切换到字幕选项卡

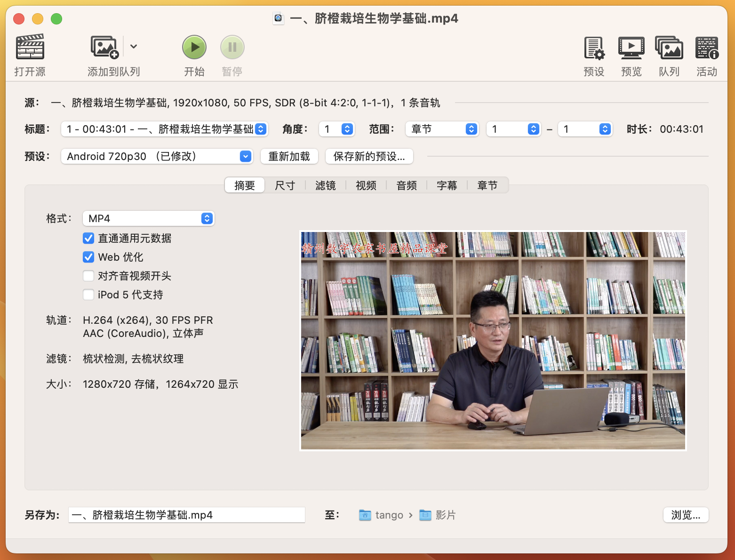[x=446, y=185]
